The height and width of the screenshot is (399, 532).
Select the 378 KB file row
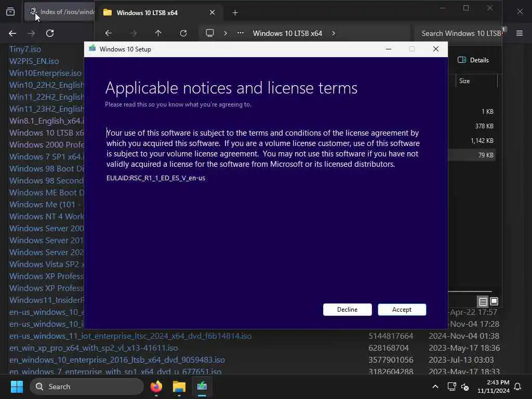point(472,126)
